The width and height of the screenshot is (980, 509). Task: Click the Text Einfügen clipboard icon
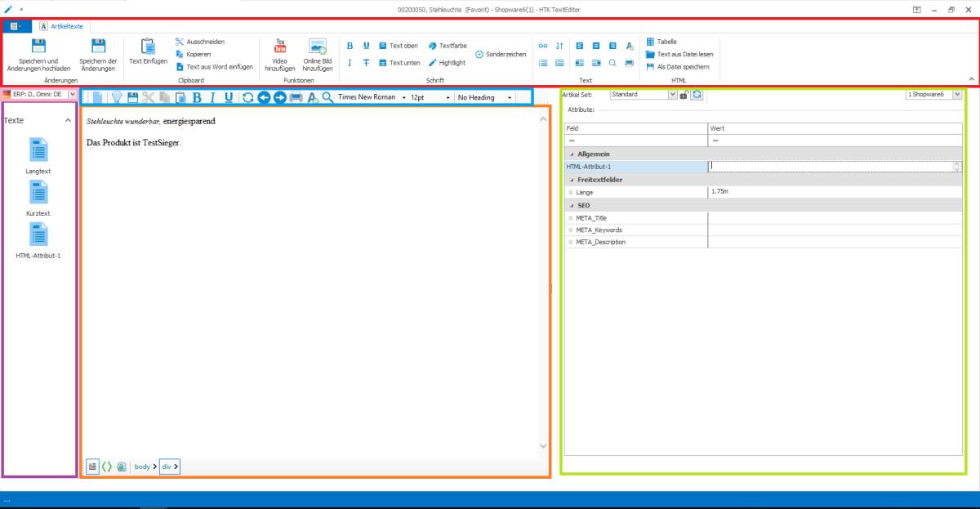point(148,47)
